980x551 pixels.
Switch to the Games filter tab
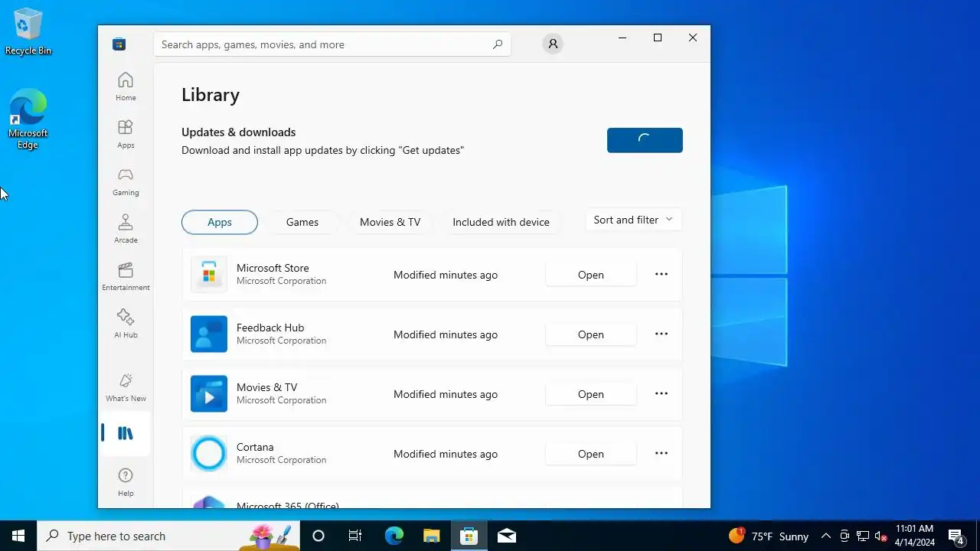click(302, 222)
